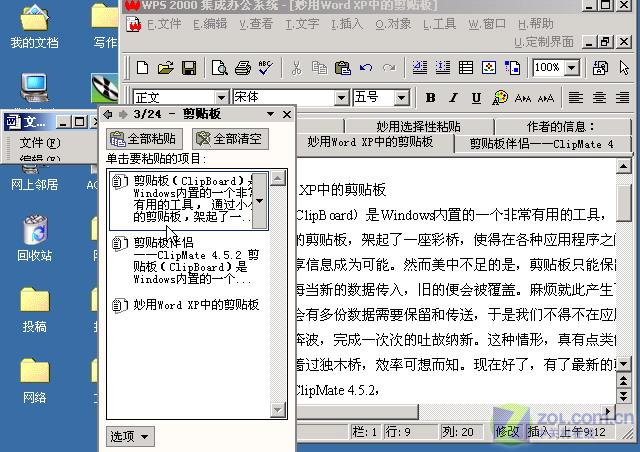Click the document vertical scroll-up arrow
Viewport: 640px width, 452px height.
coord(624,167)
